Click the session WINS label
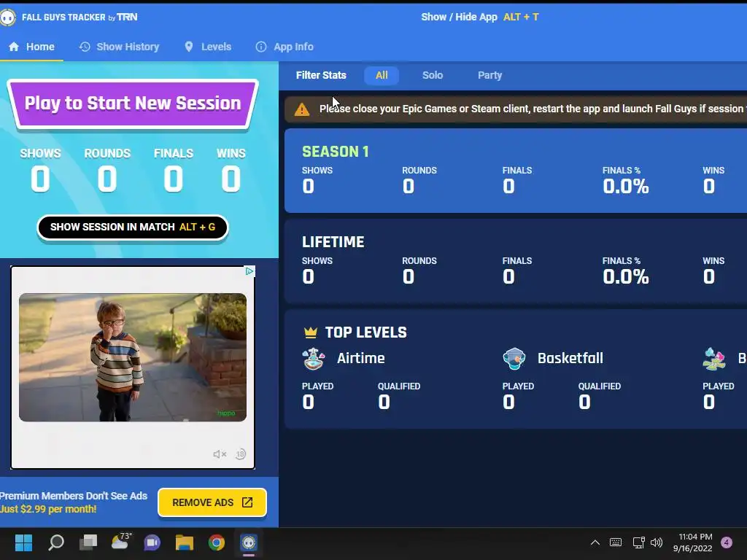 click(231, 153)
